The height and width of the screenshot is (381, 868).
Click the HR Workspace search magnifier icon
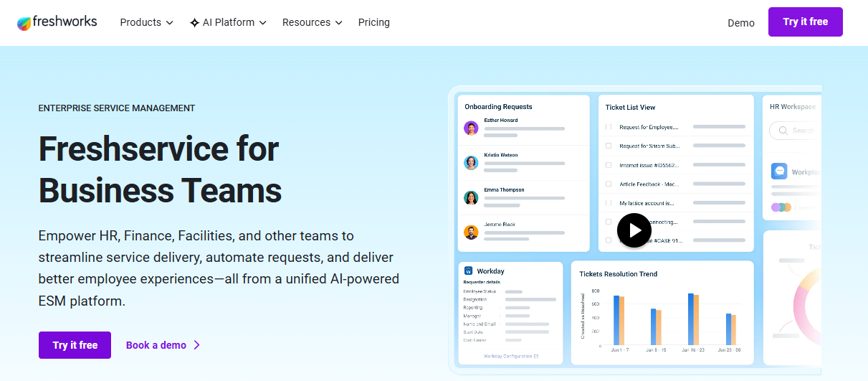[783, 131]
